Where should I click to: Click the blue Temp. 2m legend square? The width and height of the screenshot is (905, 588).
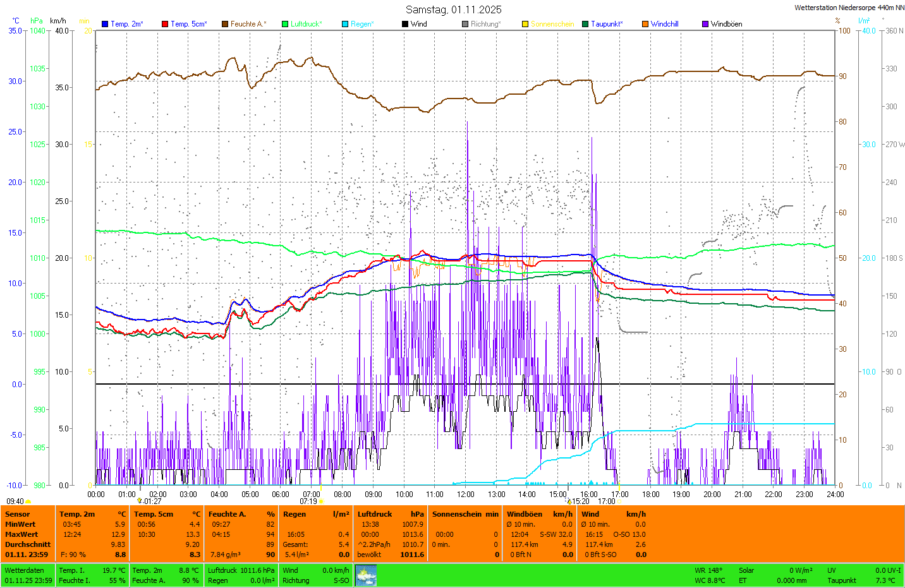(x=105, y=24)
